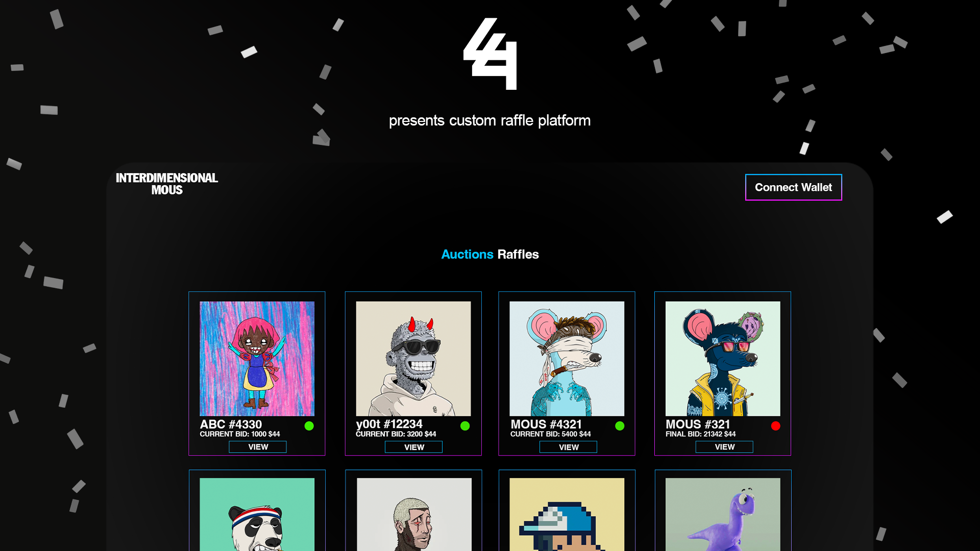Viewport: 980px width, 551px height.
Task: Open the panda with headband thumbnail
Action: pos(257,514)
